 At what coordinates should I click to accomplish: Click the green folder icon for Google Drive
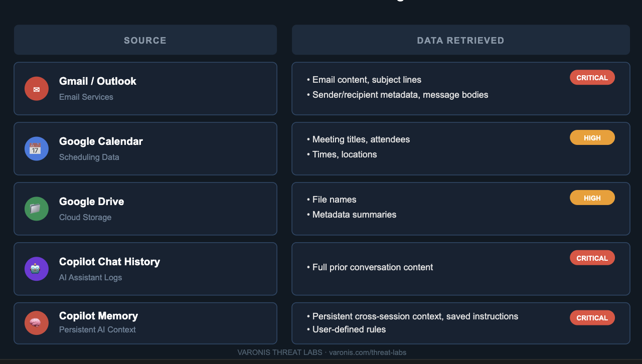(x=37, y=209)
